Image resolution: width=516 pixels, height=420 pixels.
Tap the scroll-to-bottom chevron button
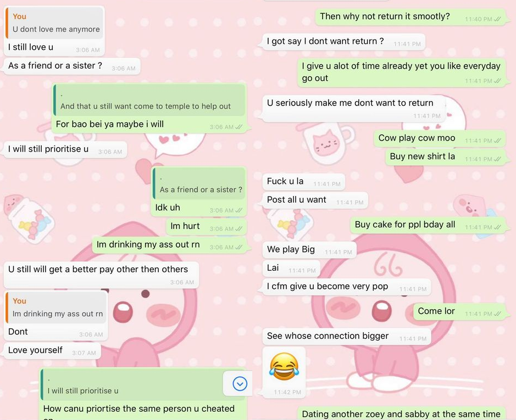pos(240,384)
